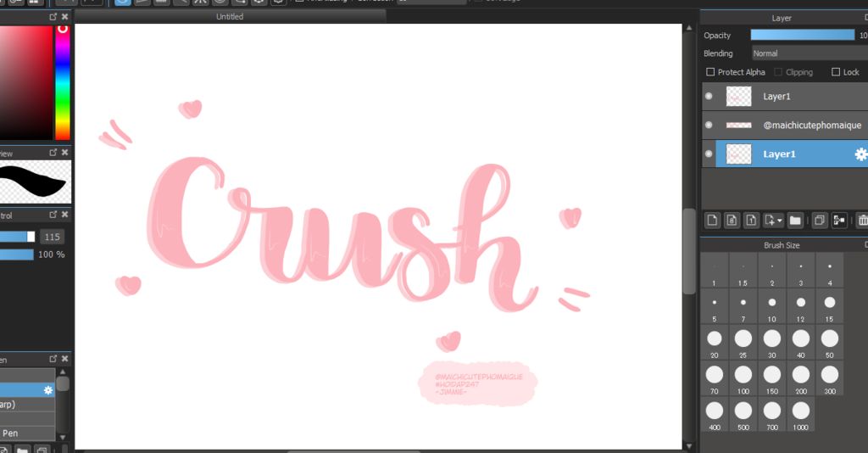Toggle visibility of highlighted Layer1
This screenshot has width=868, height=453.
click(709, 154)
